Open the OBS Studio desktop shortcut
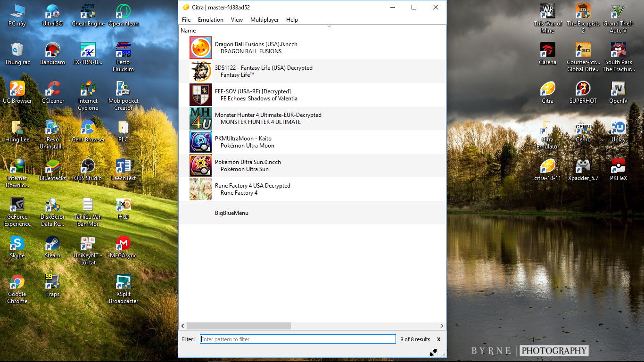The height and width of the screenshot is (362, 644). click(x=88, y=170)
